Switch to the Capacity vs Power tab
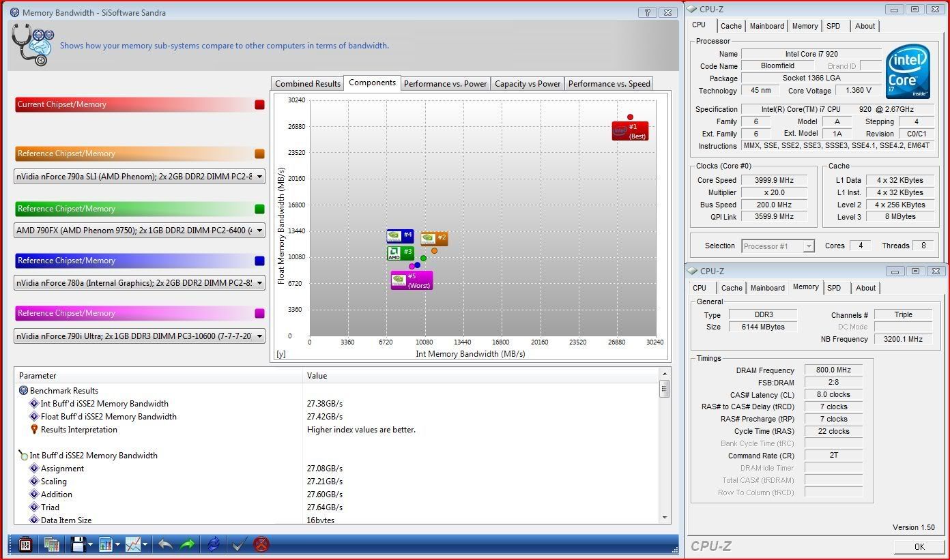950x560 pixels. 528,84
